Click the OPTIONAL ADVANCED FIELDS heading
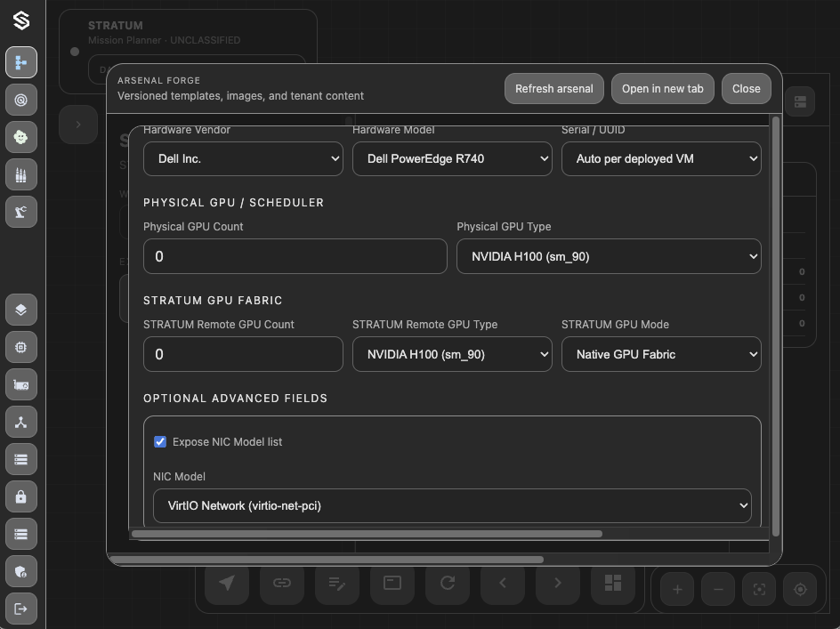The image size is (840, 629). [x=235, y=398]
